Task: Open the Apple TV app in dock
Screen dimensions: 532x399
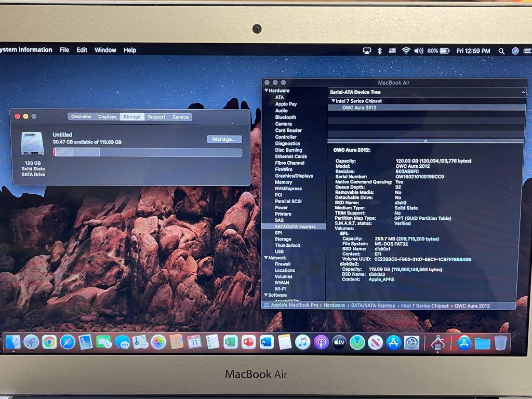Action: click(x=339, y=342)
